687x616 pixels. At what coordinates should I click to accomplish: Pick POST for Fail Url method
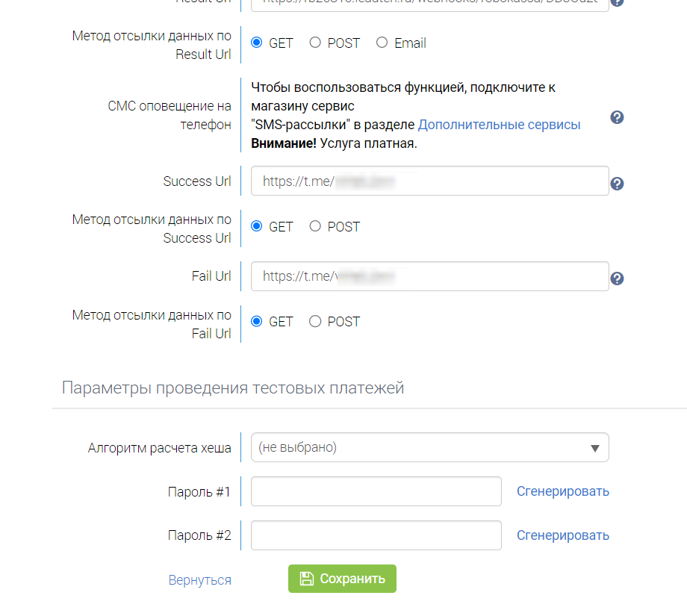coord(315,321)
